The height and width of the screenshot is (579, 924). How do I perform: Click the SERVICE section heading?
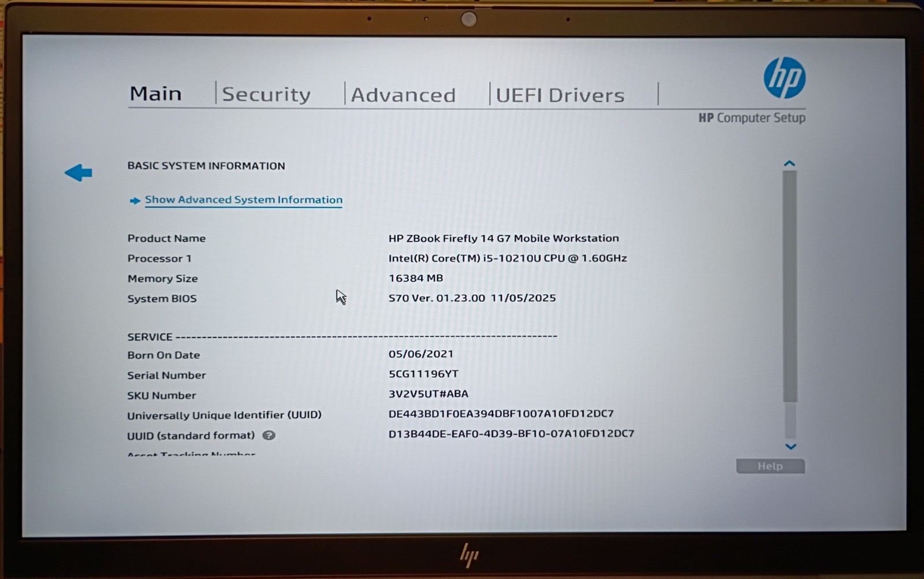point(150,337)
